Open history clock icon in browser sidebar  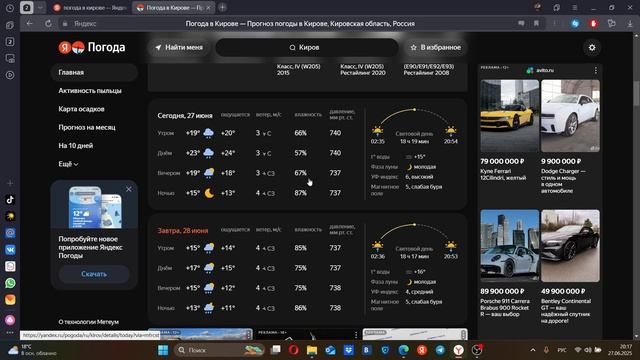[x=10, y=8]
